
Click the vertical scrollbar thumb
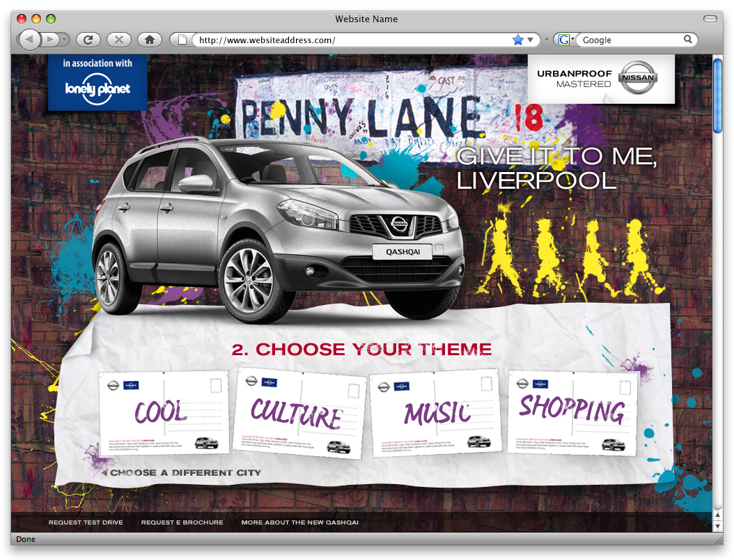point(717,96)
